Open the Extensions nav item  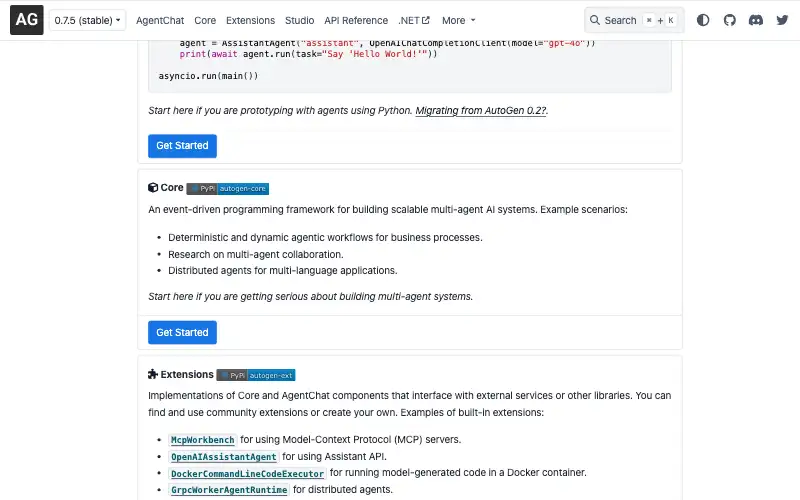pyautogui.click(x=251, y=20)
